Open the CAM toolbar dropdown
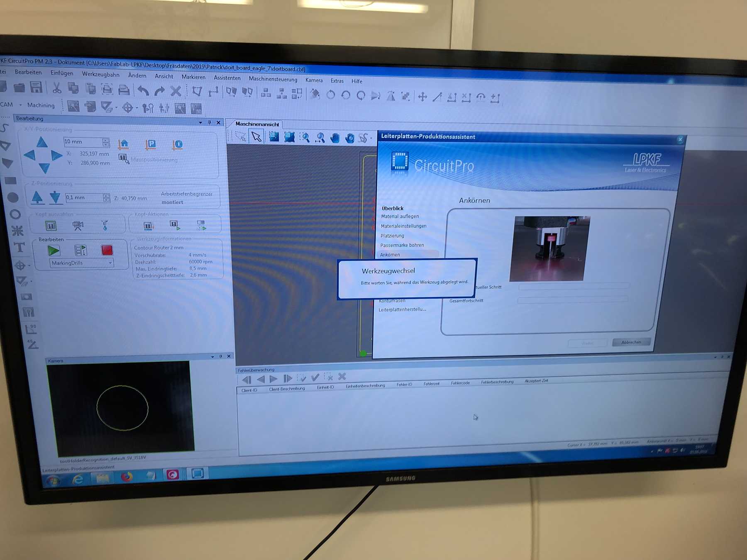Screen dimensions: 747x560 click(x=20, y=105)
